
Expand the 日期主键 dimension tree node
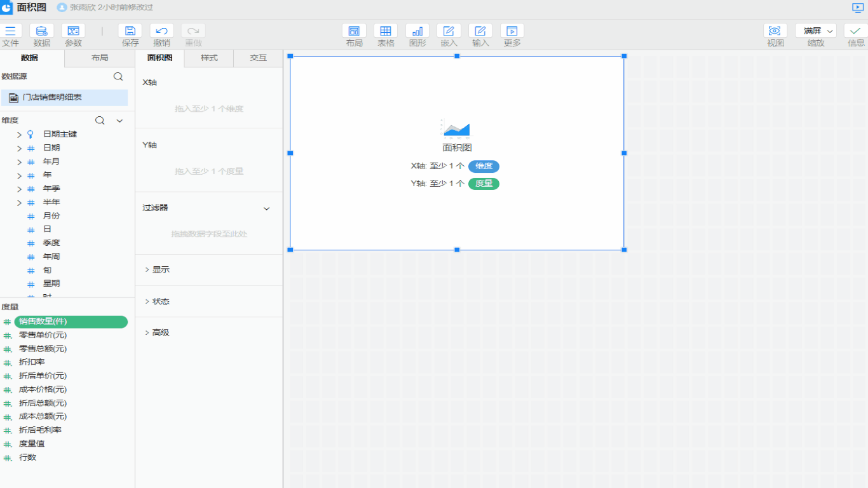pos(19,135)
